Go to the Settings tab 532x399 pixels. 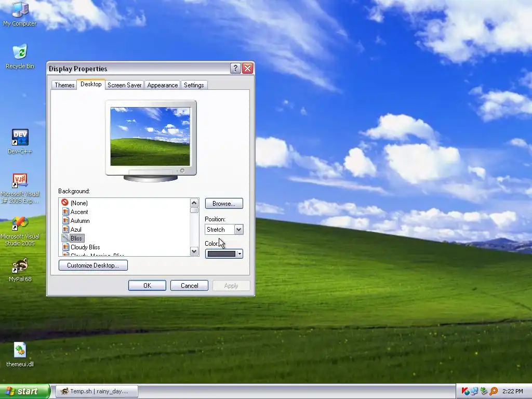click(194, 85)
